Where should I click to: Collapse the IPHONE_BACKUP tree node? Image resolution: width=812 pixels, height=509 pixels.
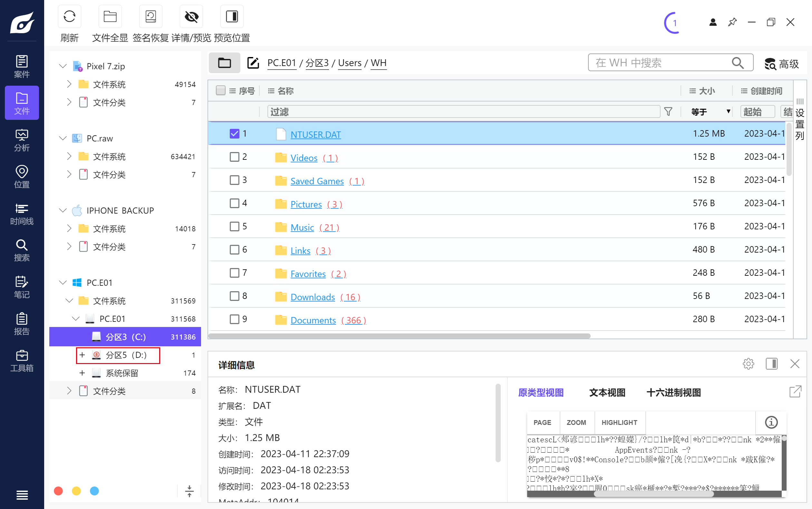63,210
